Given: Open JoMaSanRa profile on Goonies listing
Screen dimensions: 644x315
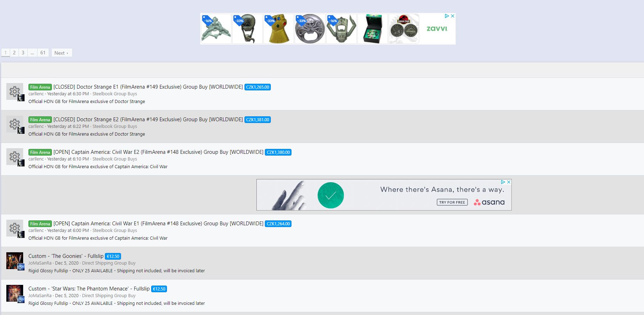Looking at the screenshot, I should click(40, 263).
